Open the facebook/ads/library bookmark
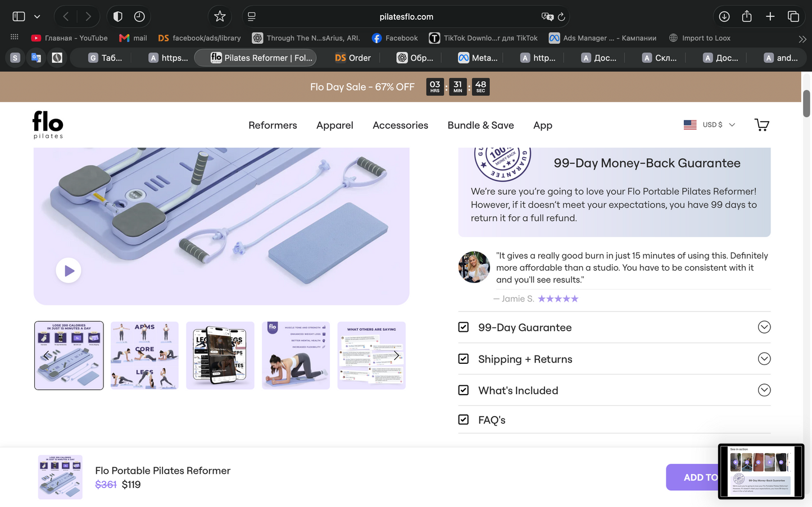Screen dimensions: 812x507 pos(199,38)
